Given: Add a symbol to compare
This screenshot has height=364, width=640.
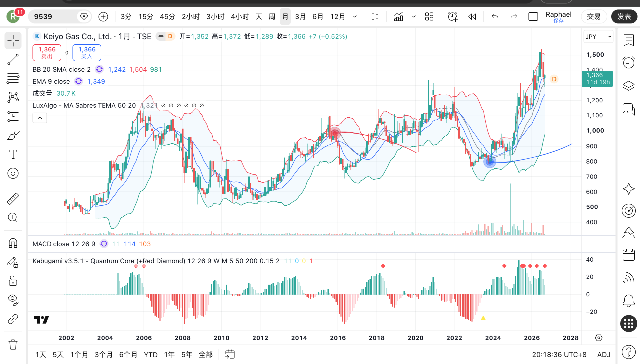Looking at the screenshot, I should click(x=103, y=17).
